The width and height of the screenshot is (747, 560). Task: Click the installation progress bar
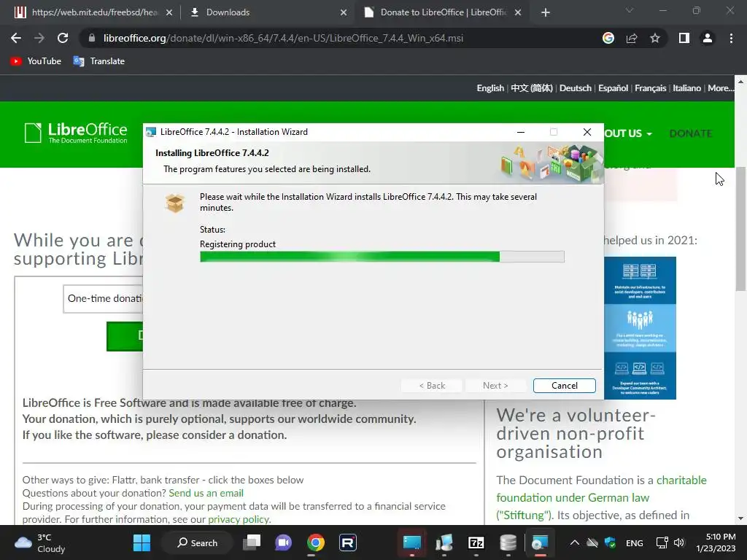(382, 257)
